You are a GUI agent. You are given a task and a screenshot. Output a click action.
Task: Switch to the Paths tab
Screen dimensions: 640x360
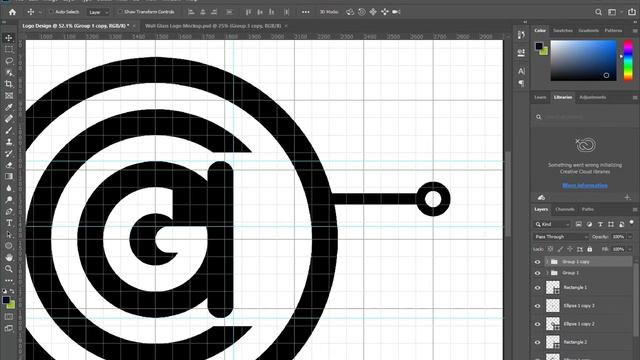[x=587, y=209]
